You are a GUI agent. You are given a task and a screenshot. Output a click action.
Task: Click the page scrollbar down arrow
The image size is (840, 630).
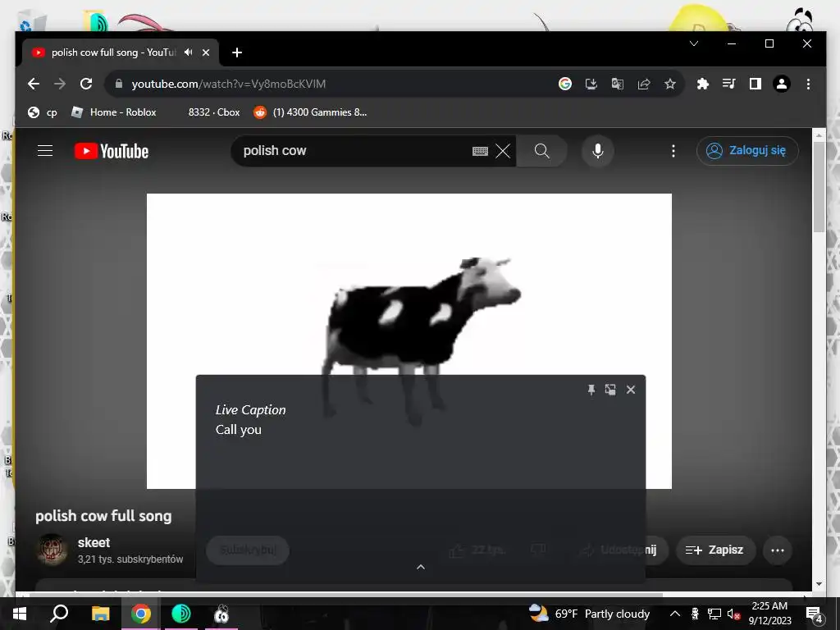point(819,584)
